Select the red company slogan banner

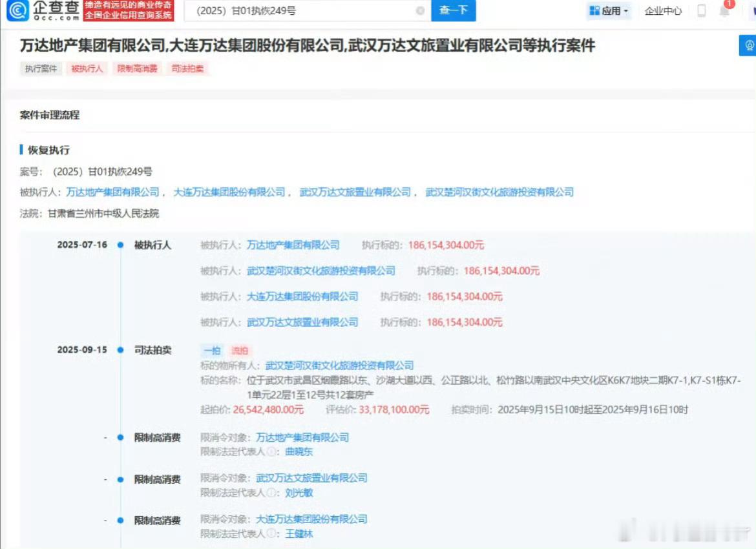coord(128,10)
